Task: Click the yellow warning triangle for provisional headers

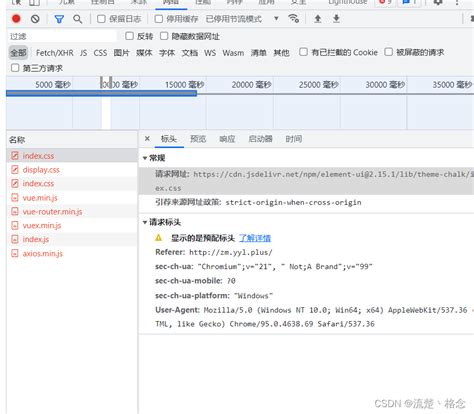Action: pyautogui.click(x=159, y=238)
